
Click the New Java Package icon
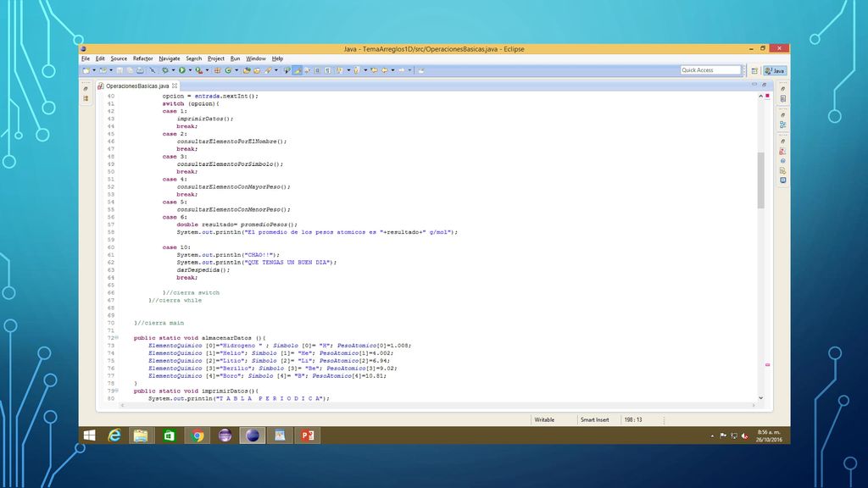217,70
